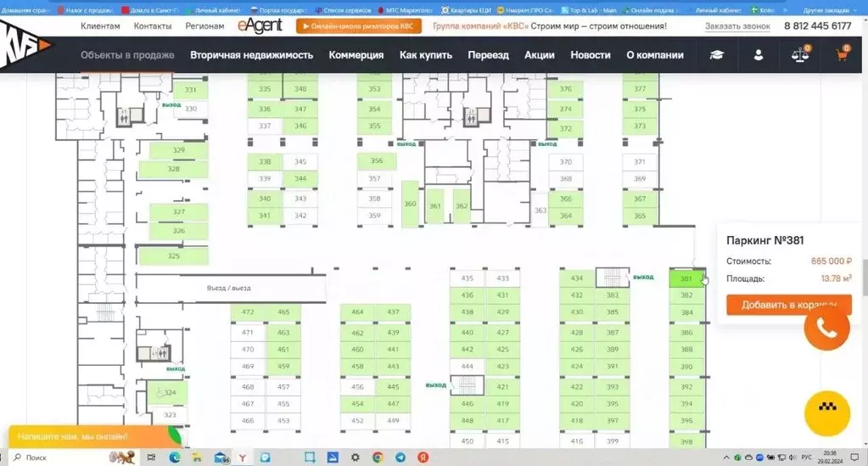The width and height of the screenshot is (868, 466).
Task: Open the 'О компании' menu item
Action: (x=654, y=55)
